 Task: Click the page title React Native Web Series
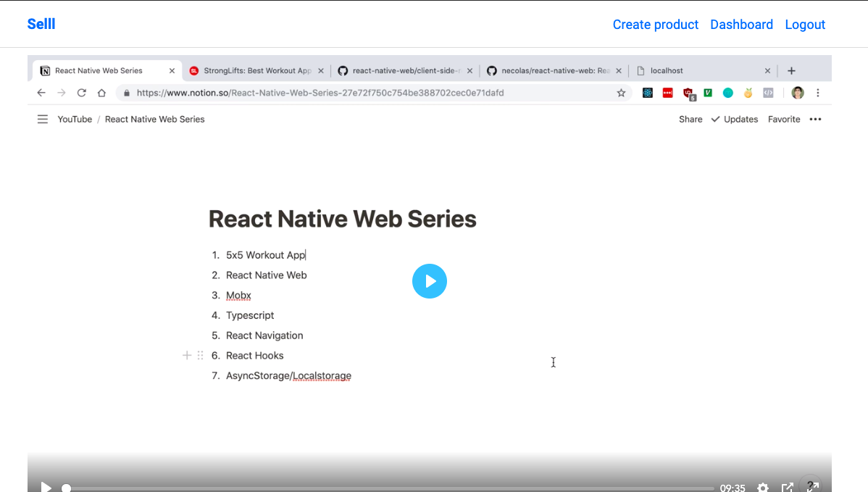342,219
